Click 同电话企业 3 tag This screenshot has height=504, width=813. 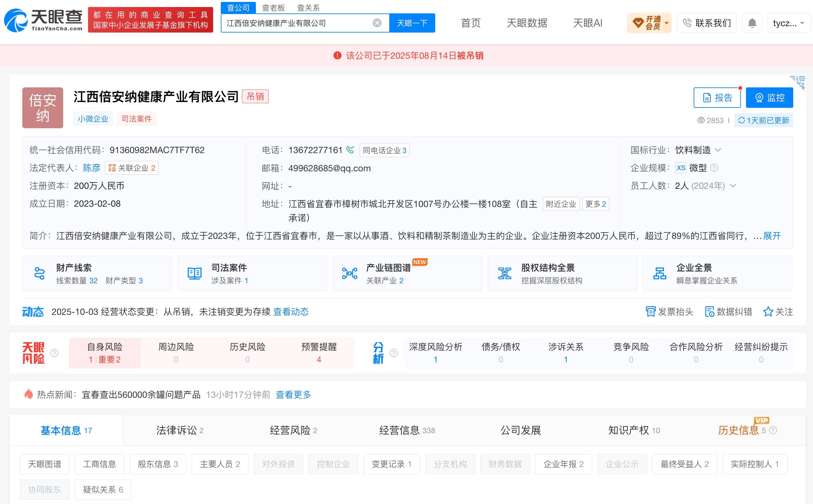point(384,150)
